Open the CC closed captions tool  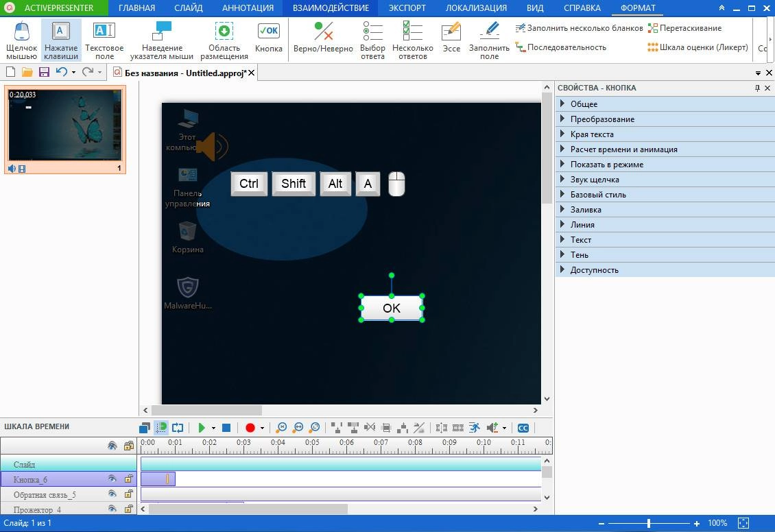click(523, 428)
